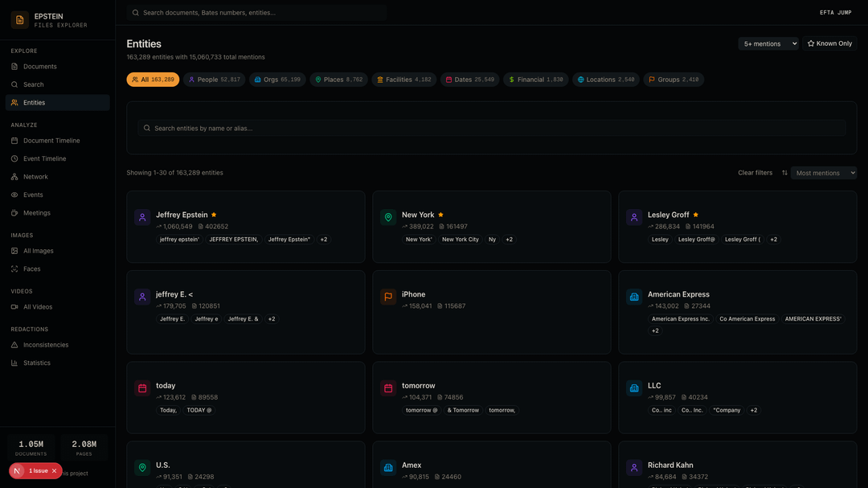The image size is (868, 488).
Task: Click the search entities by name field
Action: point(490,128)
